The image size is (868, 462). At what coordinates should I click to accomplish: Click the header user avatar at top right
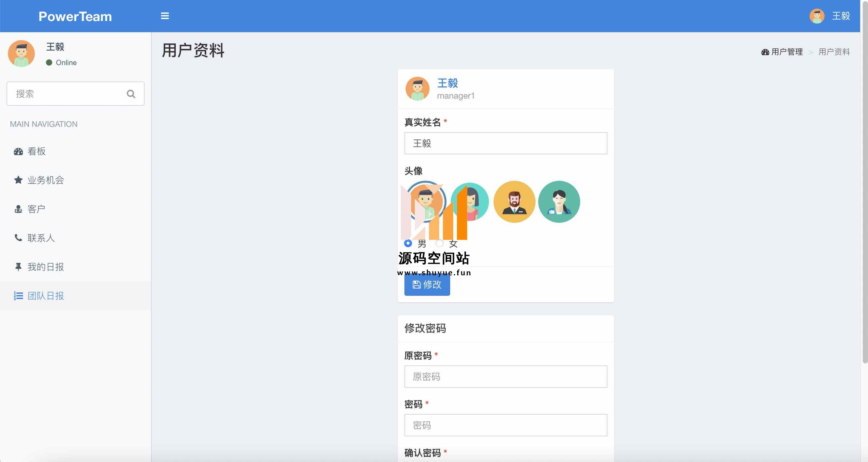(x=817, y=16)
